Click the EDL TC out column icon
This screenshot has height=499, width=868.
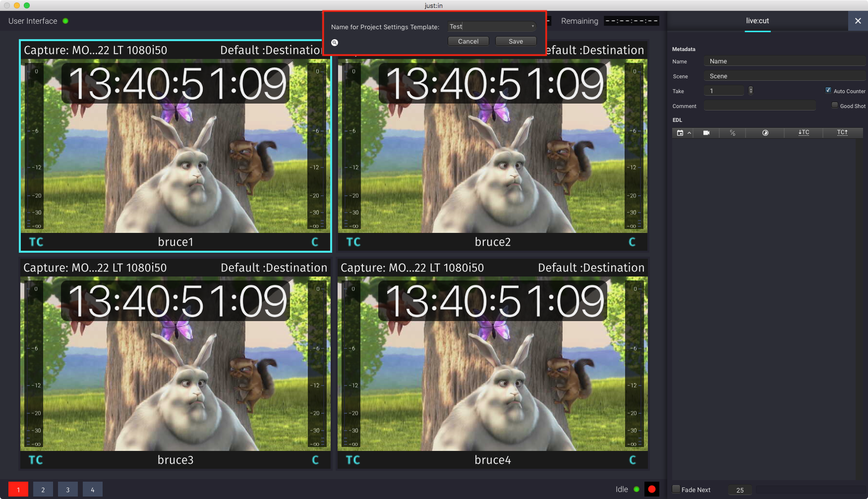(x=842, y=132)
